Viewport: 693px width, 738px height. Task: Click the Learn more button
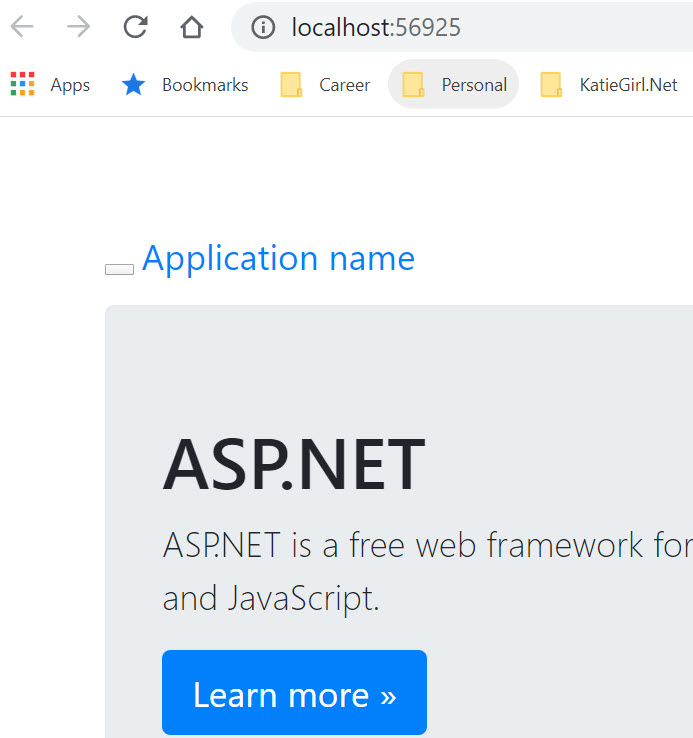pyautogui.click(x=294, y=692)
